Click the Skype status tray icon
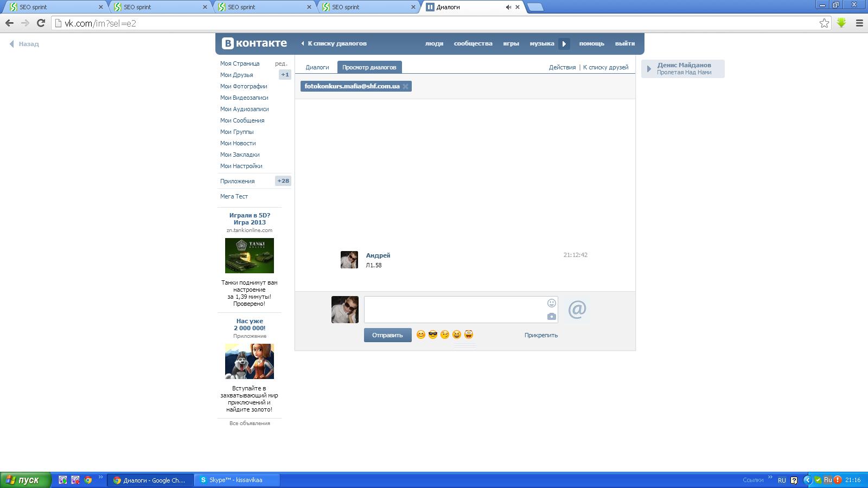Screen dimensions: 868x488 click(x=818, y=480)
